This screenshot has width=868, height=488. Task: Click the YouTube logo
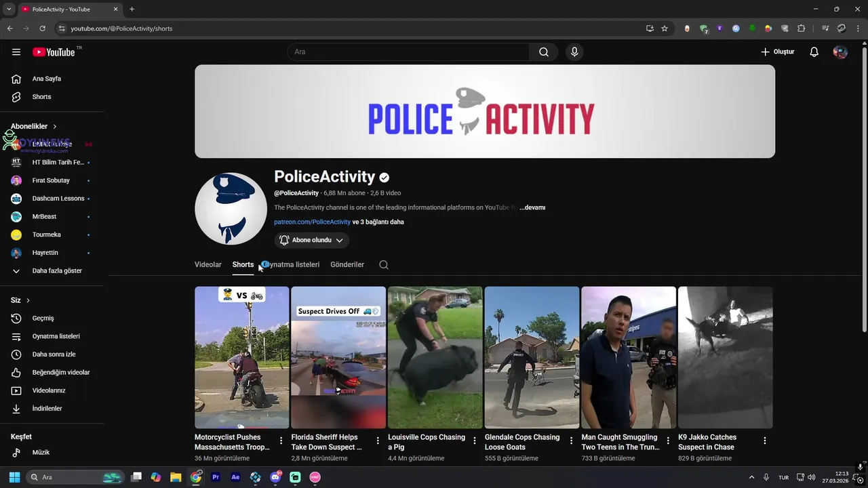(54, 52)
